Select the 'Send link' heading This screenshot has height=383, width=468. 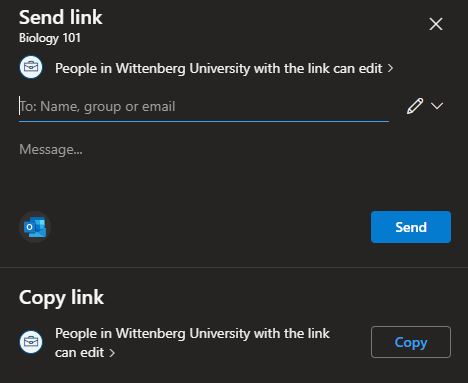61,17
